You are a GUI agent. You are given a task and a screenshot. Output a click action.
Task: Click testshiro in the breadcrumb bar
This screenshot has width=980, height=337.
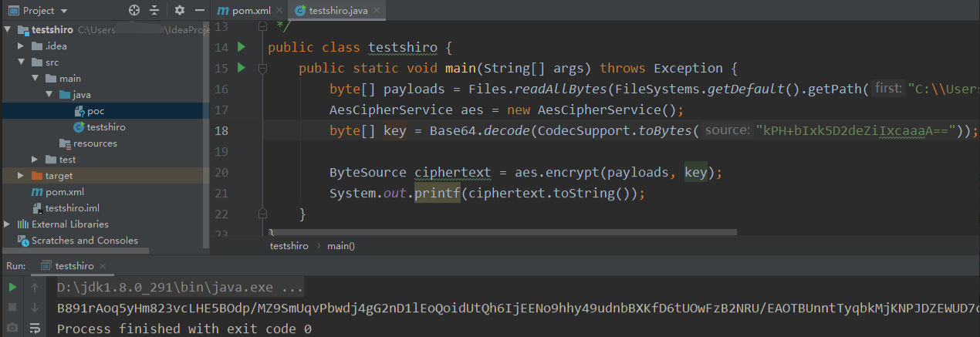pos(289,246)
